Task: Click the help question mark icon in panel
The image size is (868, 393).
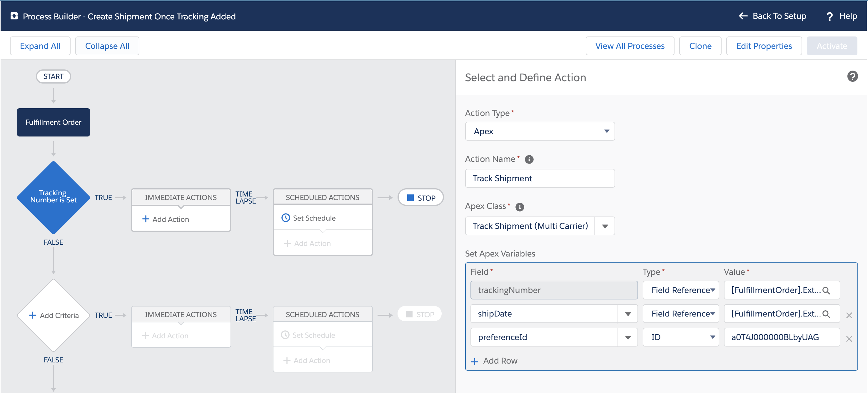Action: coord(852,76)
